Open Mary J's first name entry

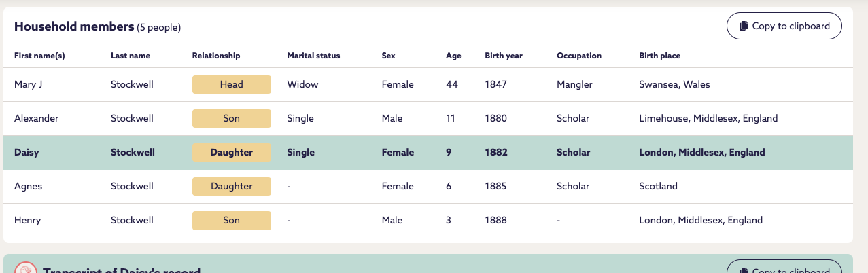(x=29, y=85)
